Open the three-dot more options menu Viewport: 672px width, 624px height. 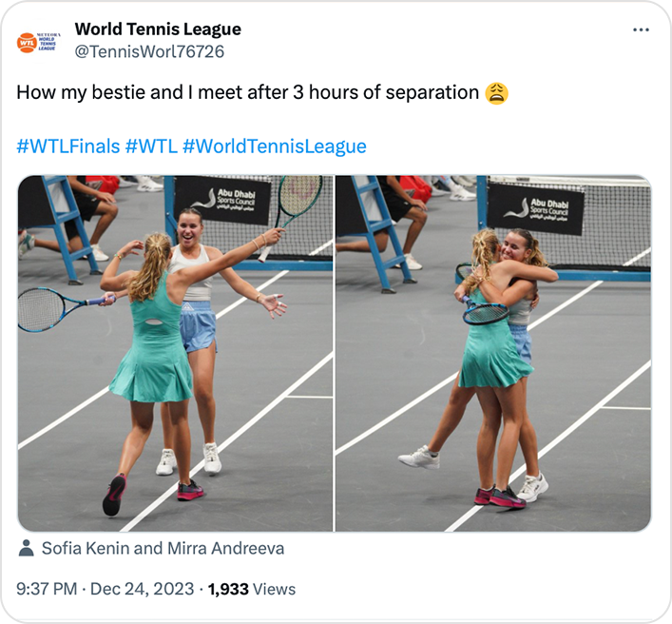[641, 29]
